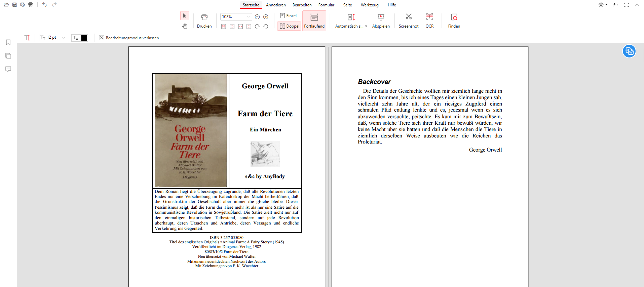
Task: Open the Hilfe menu
Action: 392,5
